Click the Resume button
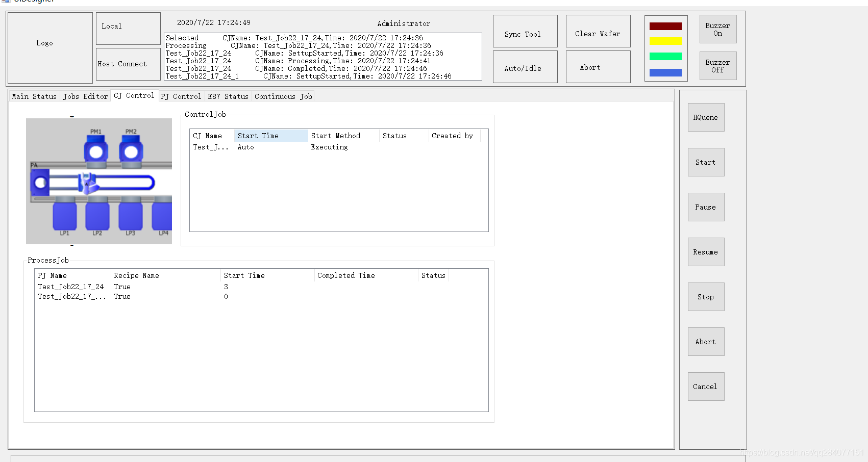The image size is (868, 462). click(x=706, y=252)
